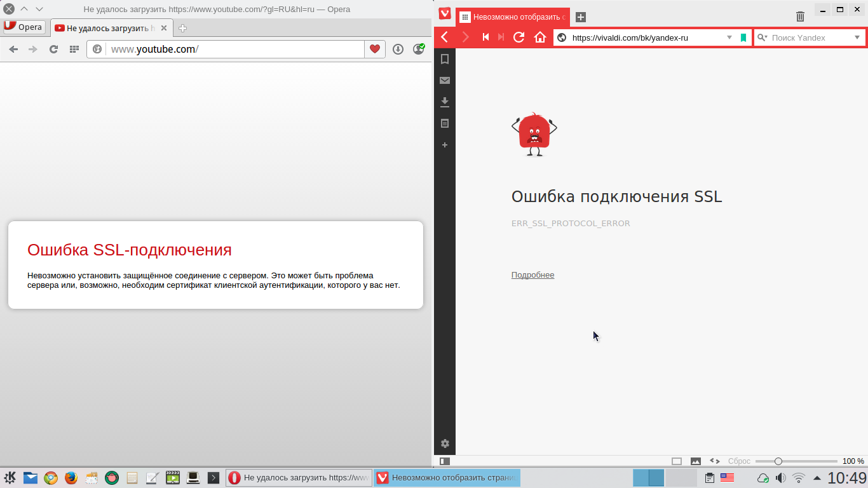The height and width of the screenshot is (488, 868).
Task: Open Vivaldi Downloads panel
Action: (445, 102)
